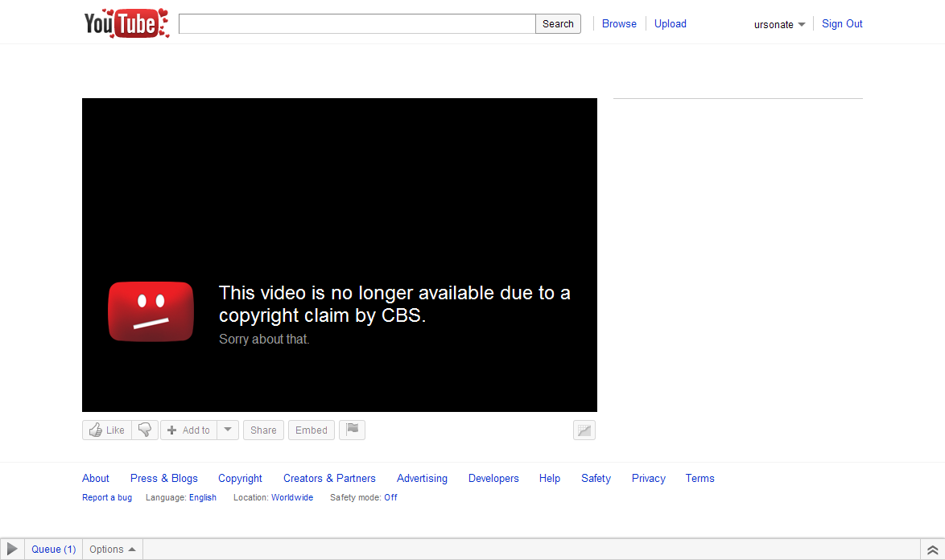Click the YouTube logo with hearts
Screen dimensions: 945x560
[126, 23]
